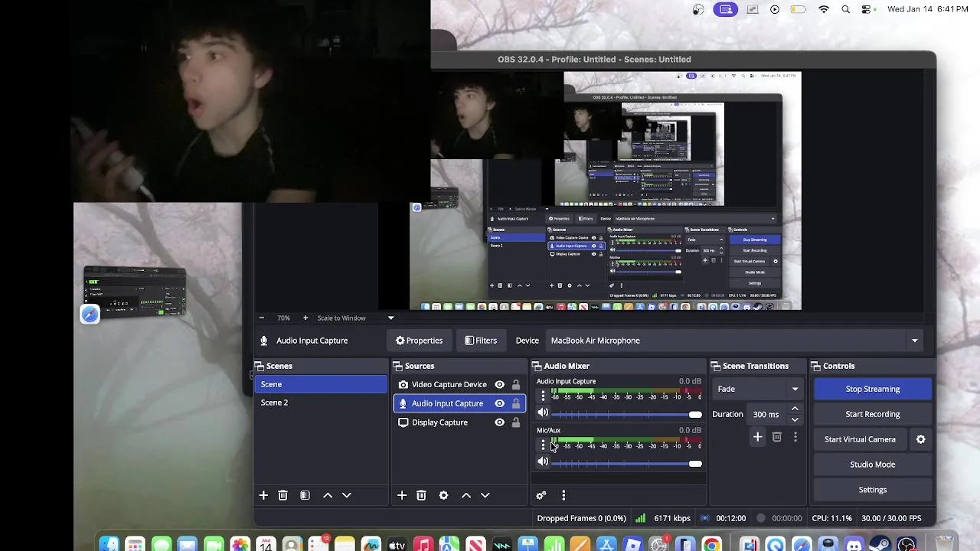Open Filters in source toolbar
980x551 pixels.
click(x=480, y=341)
